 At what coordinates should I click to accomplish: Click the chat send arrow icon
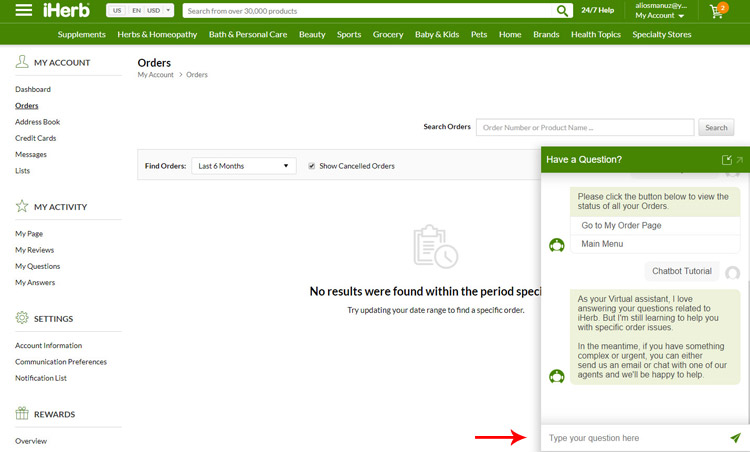(735, 437)
